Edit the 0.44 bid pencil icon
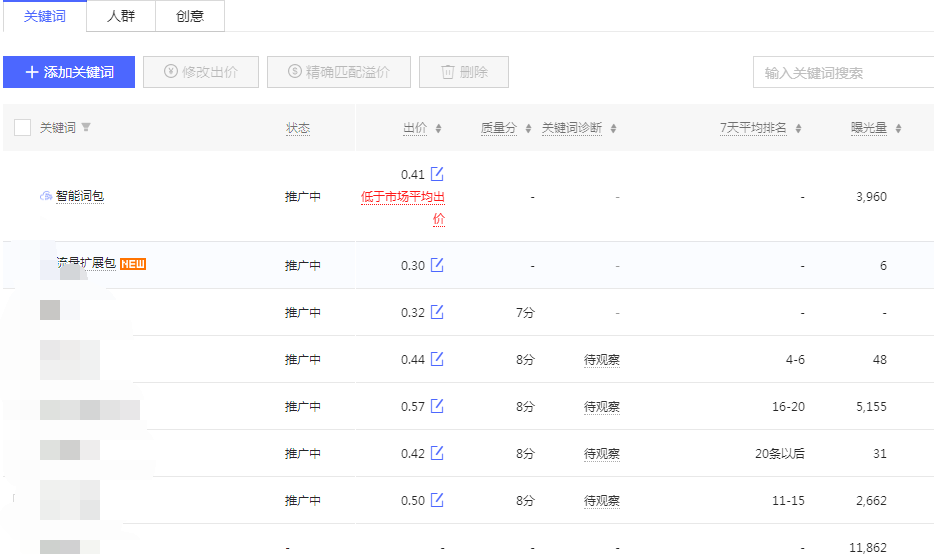This screenshot has height=554, width=934. click(437, 359)
